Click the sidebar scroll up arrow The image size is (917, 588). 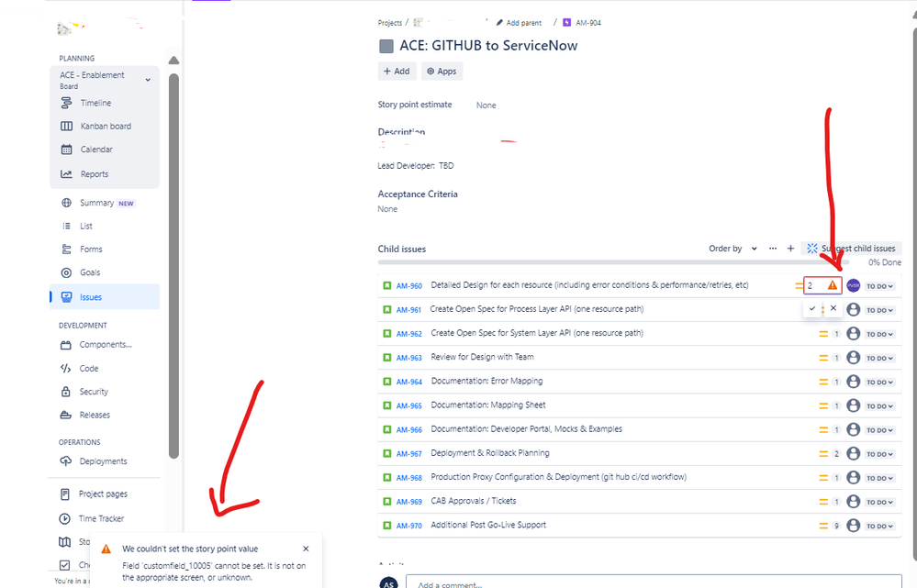[x=173, y=61]
